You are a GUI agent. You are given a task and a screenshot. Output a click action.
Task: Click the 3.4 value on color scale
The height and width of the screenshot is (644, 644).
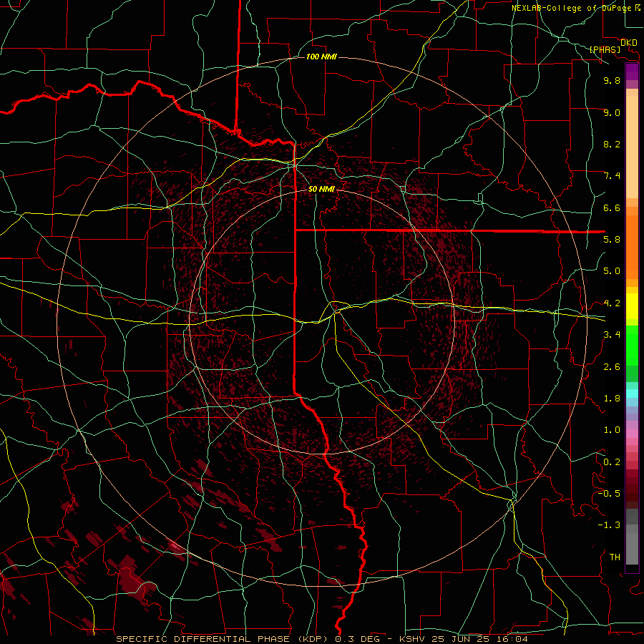click(x=612, y=335)
